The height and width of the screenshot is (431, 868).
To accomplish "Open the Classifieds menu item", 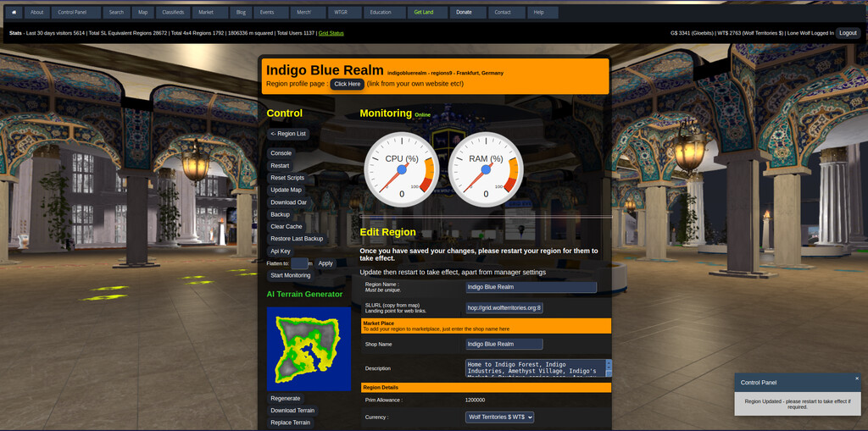I will [x=172, y=13].
